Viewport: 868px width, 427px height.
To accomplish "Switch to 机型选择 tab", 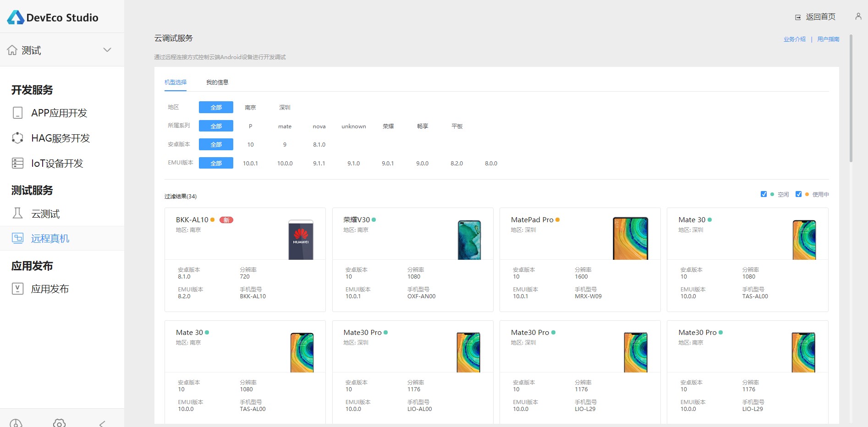I will [x=176, y=82].
